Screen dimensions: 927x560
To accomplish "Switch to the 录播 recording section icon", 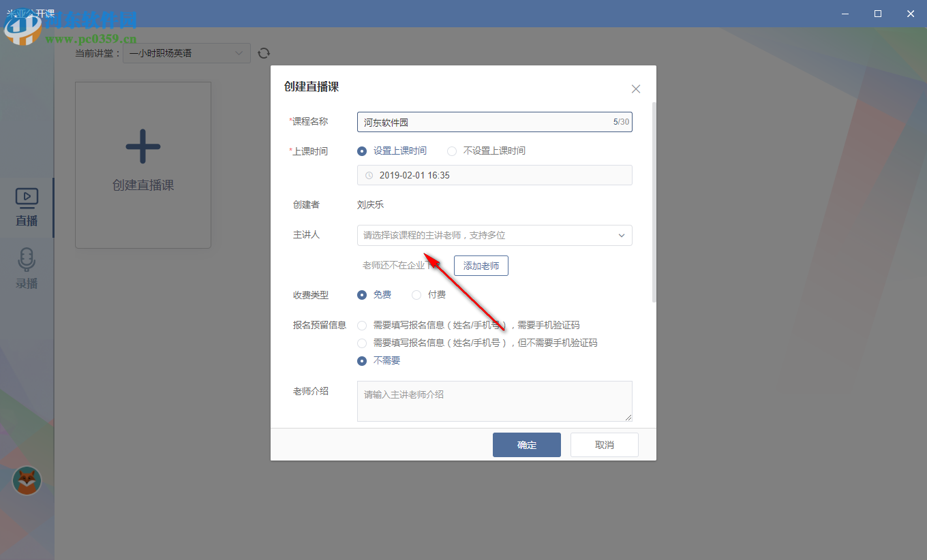I will click(26, 268).
